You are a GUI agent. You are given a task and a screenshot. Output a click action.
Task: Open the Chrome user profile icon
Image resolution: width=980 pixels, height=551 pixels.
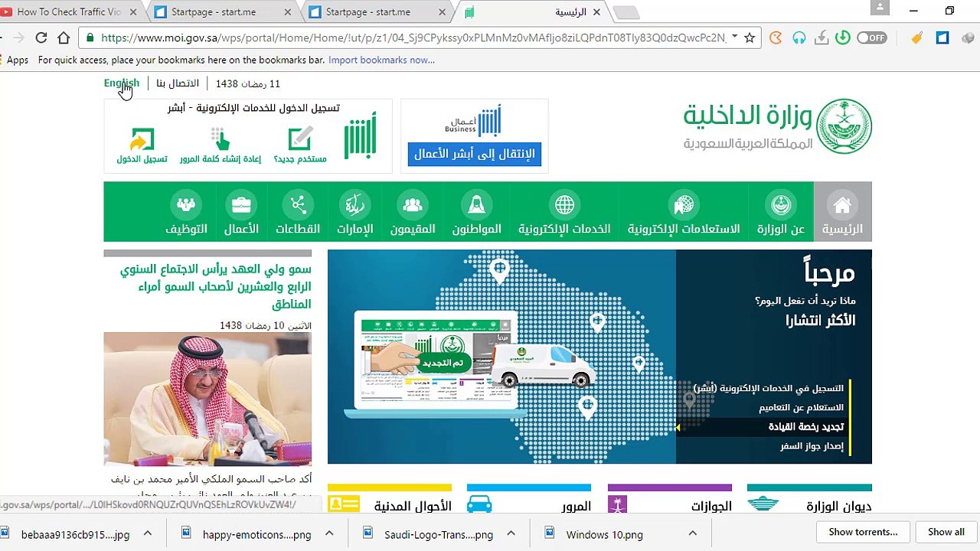pos(880,8)
